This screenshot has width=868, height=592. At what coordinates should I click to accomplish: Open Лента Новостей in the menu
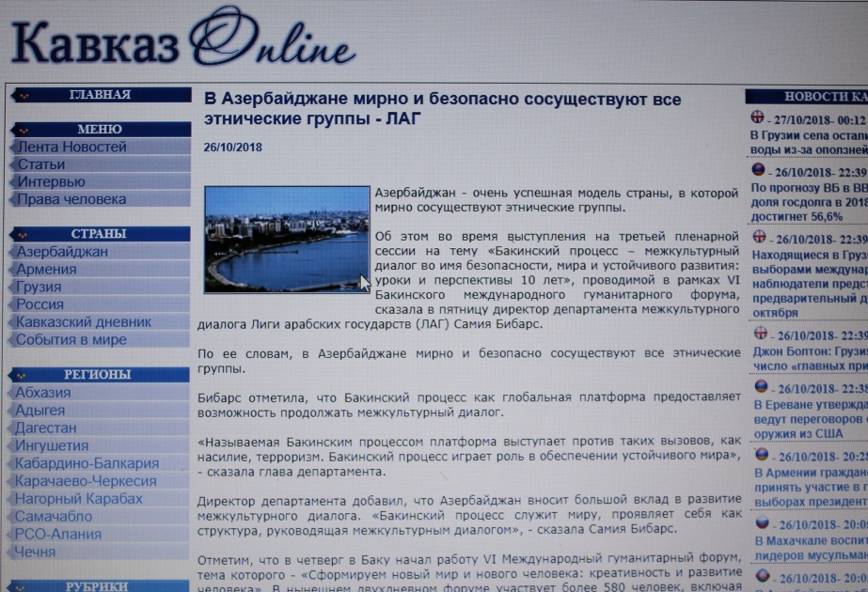101,147
